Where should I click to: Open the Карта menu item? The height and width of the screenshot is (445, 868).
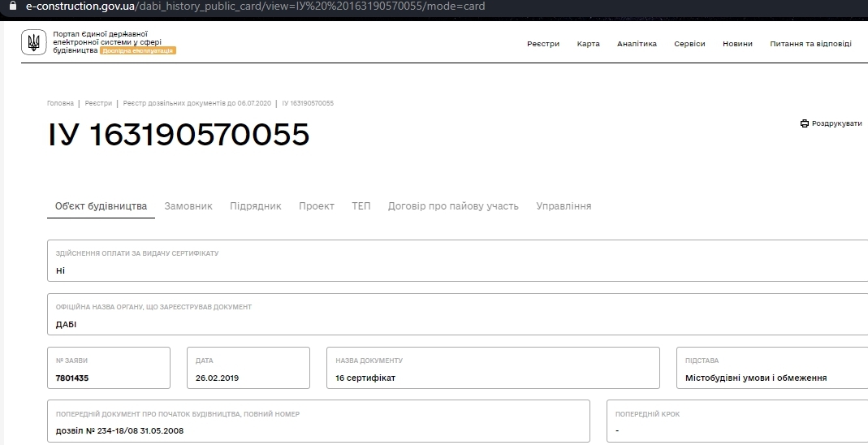click(588, 44)
